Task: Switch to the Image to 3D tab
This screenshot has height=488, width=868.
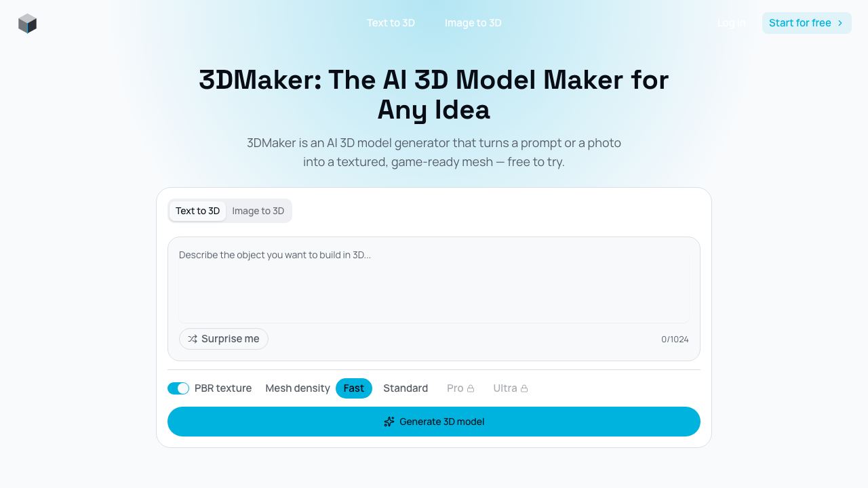Action: [x=258, y=211]
